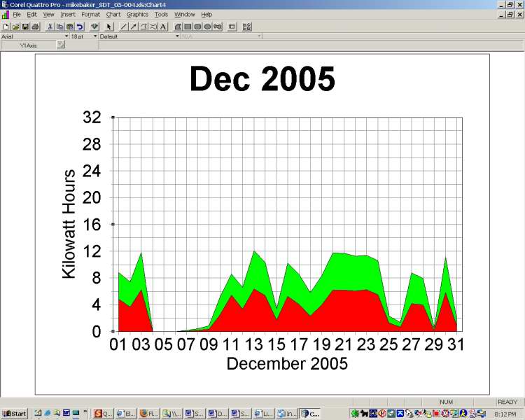Open the 18 pt font size dropdown
Viewport: 525px width, 420px height.
point(95,36)
